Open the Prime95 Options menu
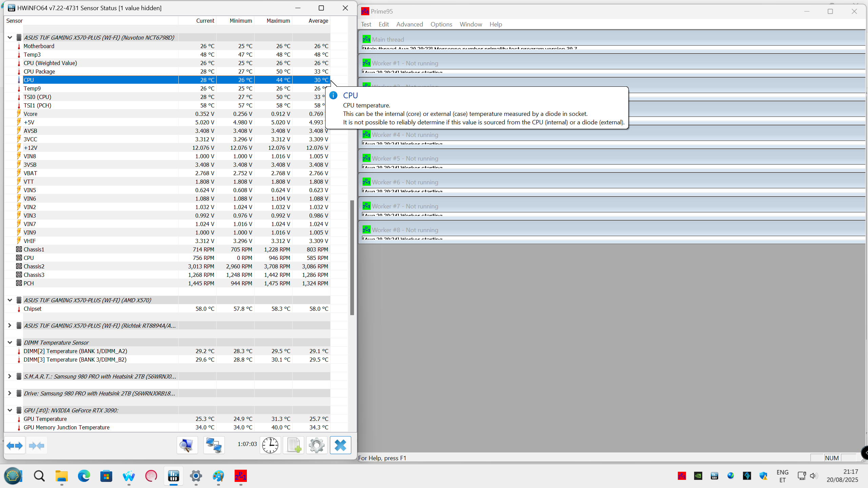The height and width of the screenshot is (488, 868). [441, 24]
